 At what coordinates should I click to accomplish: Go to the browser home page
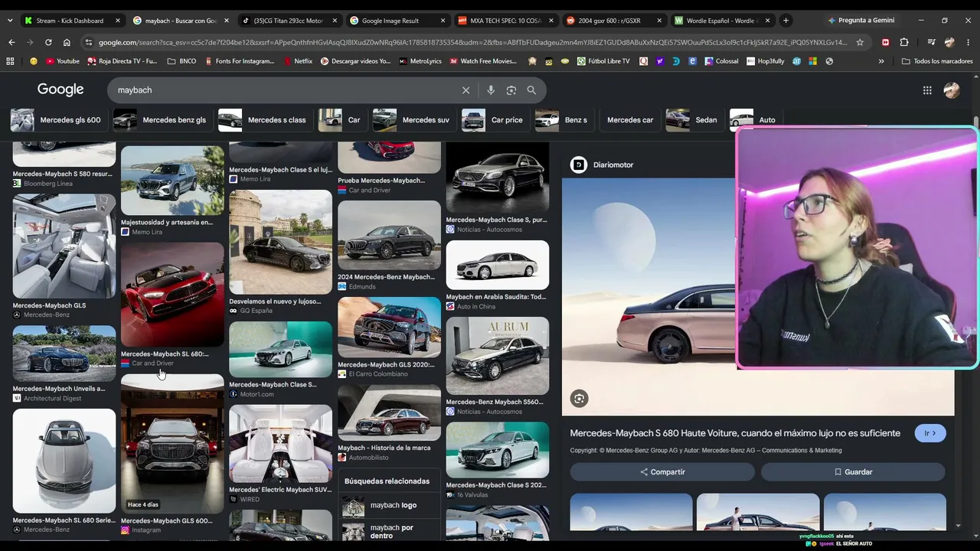pyautogui.click(x=67, y=42)
